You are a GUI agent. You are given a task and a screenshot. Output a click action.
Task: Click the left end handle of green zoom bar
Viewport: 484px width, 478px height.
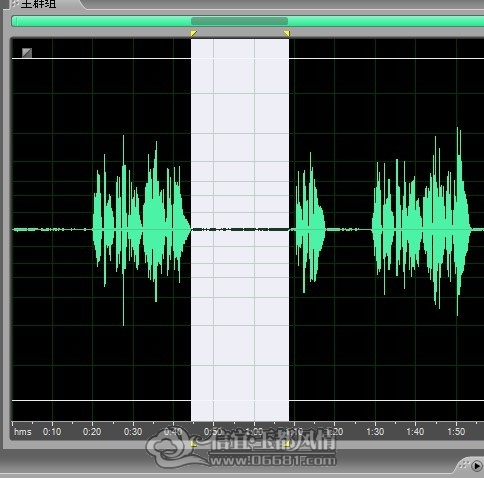(x=15, y=21)
